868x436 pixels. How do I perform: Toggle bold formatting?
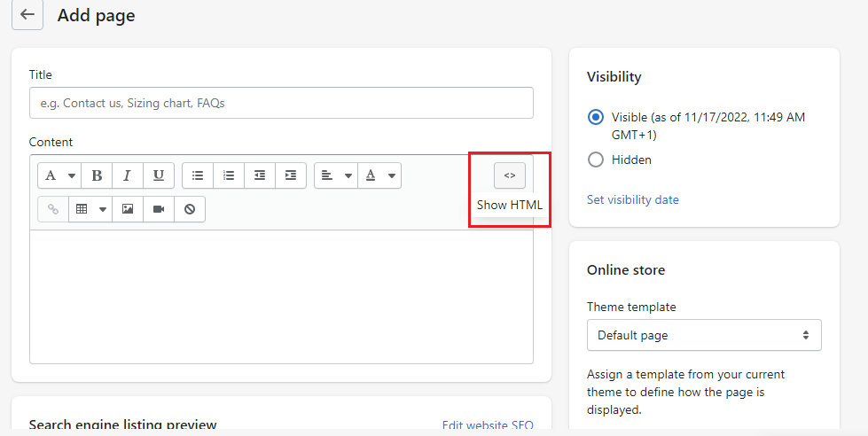(x=97, y=175)
